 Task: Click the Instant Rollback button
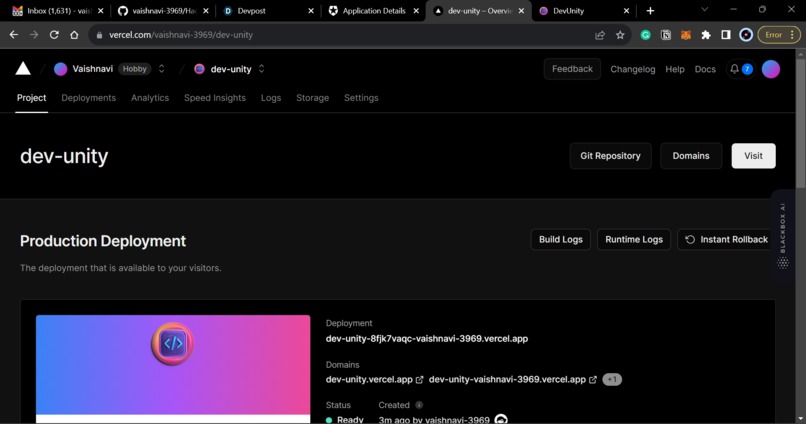[x=726, y=239]
